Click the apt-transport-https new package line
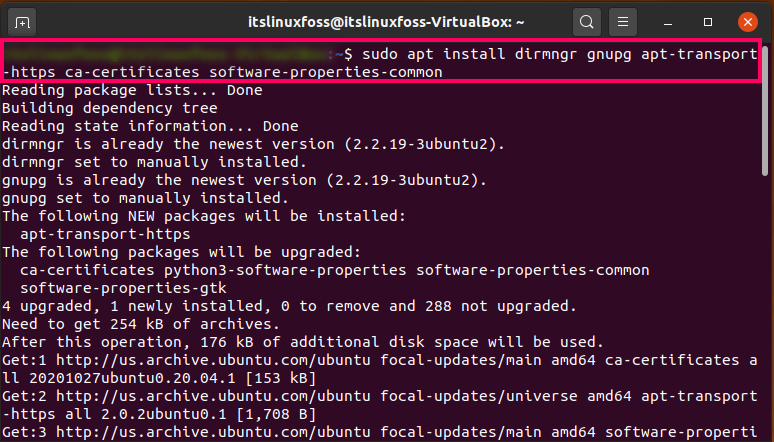774x442 pixels. (x=105, y=234)
